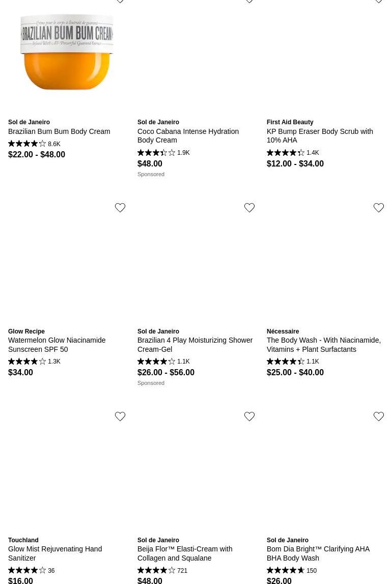392x584 pixels.
Task: Go to Glow Mist Rejuvenating Hand Sanitizer
Action: coord(55,553)
